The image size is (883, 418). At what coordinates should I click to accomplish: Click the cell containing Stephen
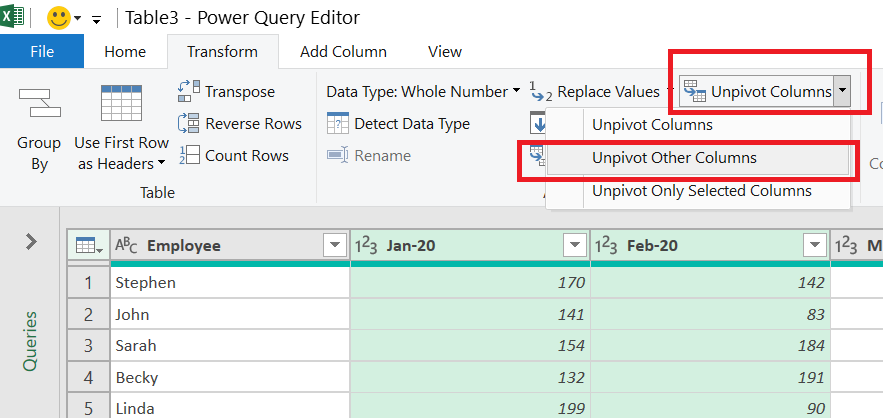146,282
